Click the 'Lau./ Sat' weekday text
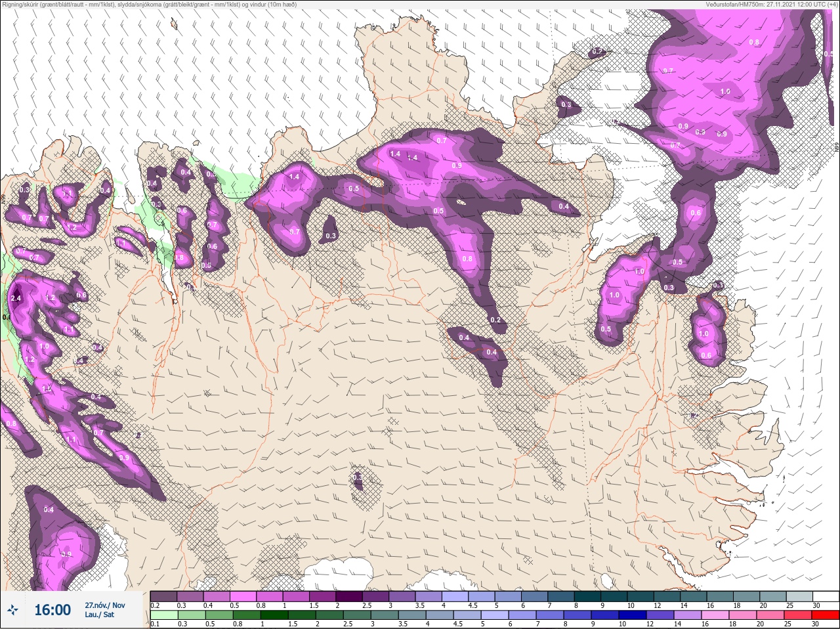840x629 pixels. click(x=100, y=615)
